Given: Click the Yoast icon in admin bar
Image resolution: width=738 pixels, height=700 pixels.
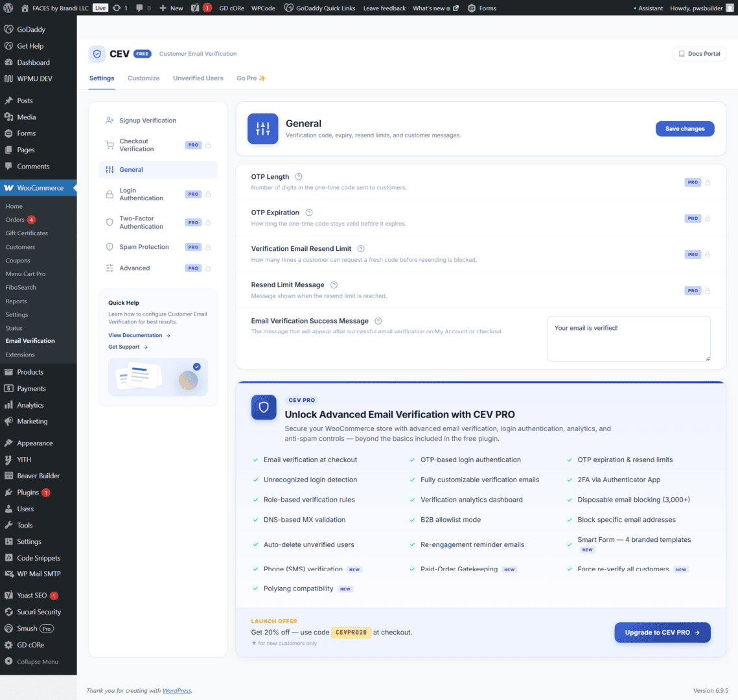Looking at the screenshot, I should click(195, 8).
